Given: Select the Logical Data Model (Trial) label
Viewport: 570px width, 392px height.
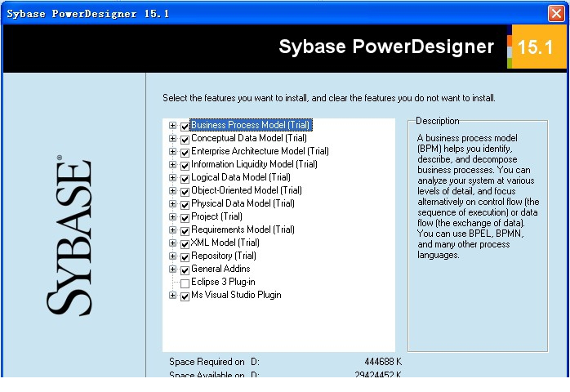Looking at the screenshot, I should pos(241,177).
